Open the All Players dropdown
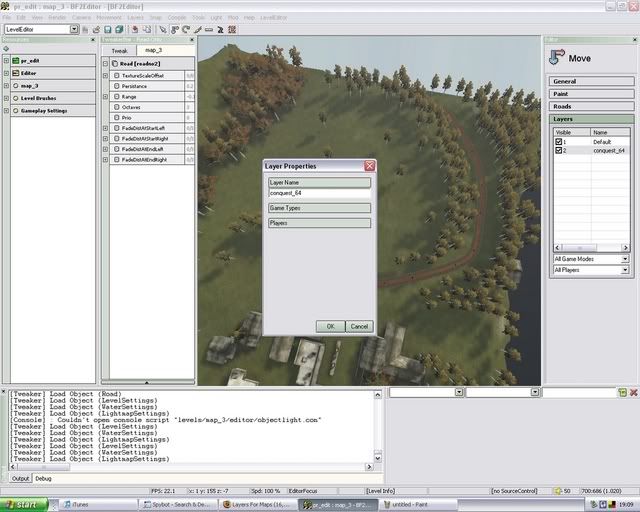The image size is (640, 512). pyautogui.click(x=625, y=270)
